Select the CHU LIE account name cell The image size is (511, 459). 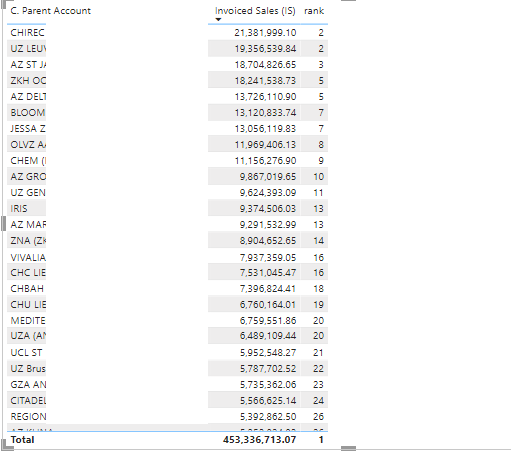[x=28, y=305]
